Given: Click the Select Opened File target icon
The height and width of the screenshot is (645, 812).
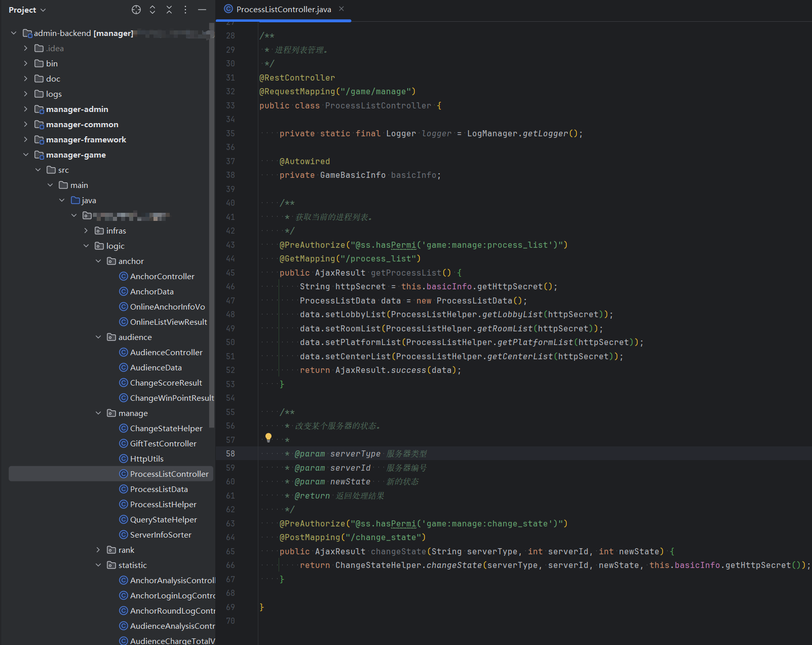Looking at the screenshot, I should tap(136, 10).
